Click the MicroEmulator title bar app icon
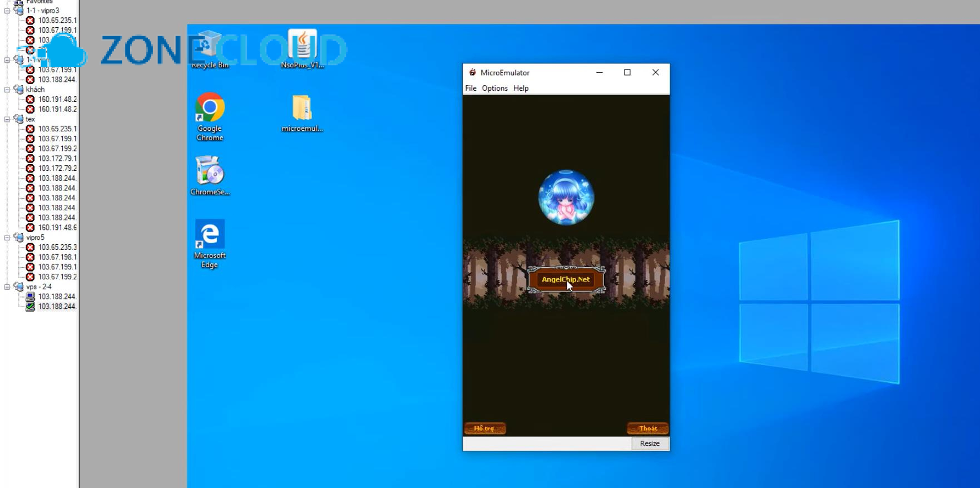This screenshot has height=488, width=980. pyautogui.click(x=472, y=72)
